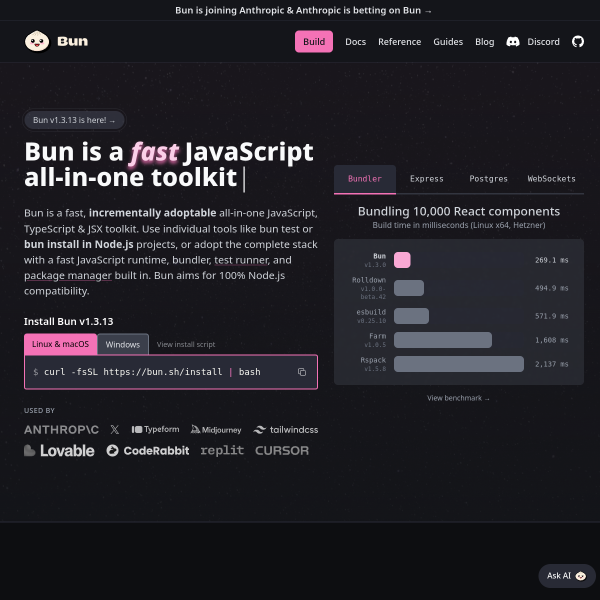
Task: Click the Anthropic logo under Used By
Action: tap(61, 430)
